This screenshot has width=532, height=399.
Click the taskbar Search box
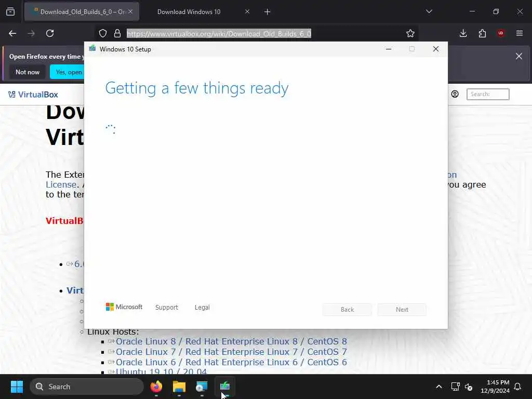pos(87,387)
